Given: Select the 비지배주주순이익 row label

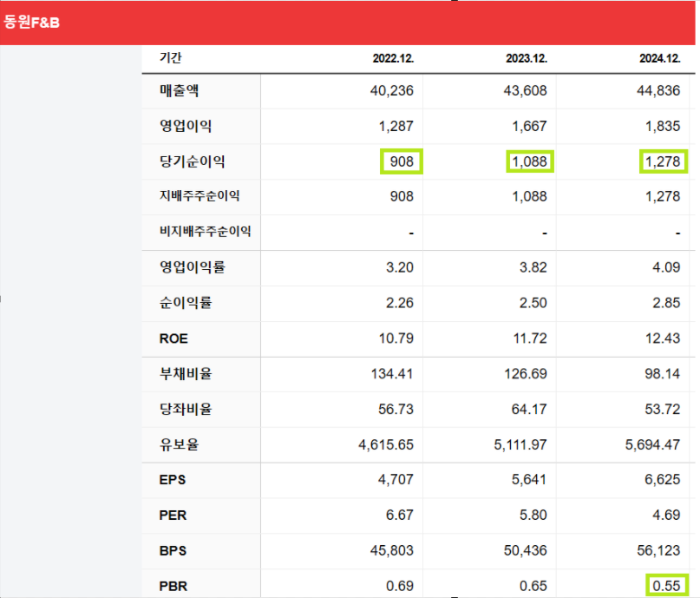Looking at the screenshot, I should pos(206,232).
